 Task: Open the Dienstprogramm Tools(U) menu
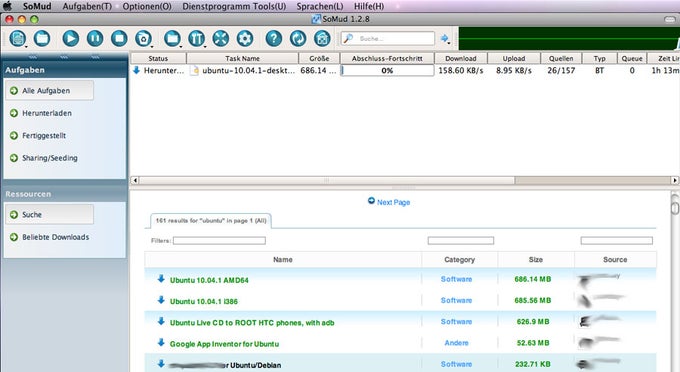tap(234, 7)
